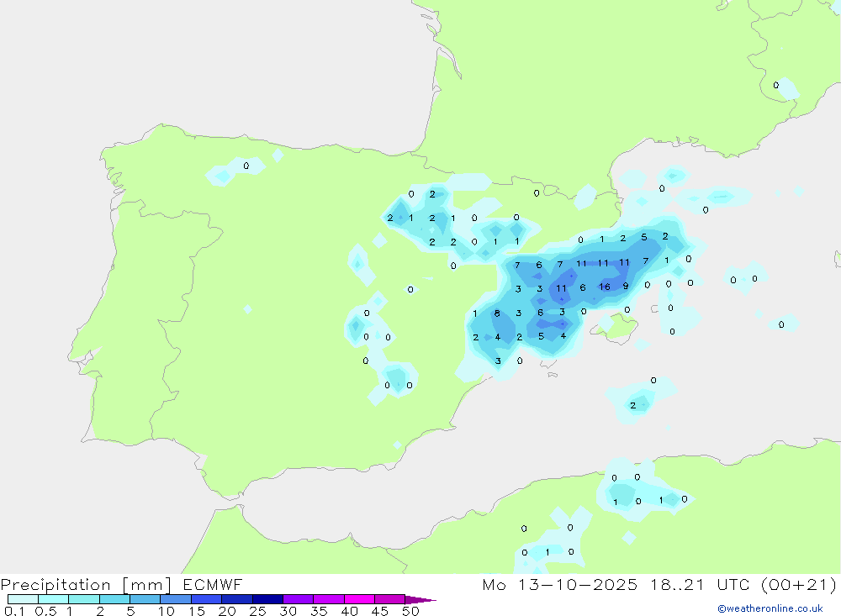Viewport: 841px width, 616px height.
Task: Select the 30–35 mm purple legend swatch
Action: pos(299,599)
